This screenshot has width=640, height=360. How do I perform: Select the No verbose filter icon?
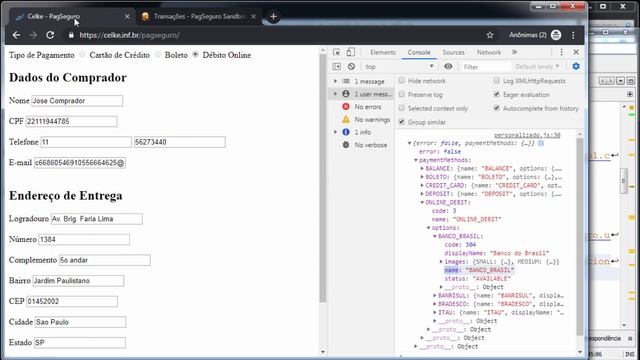pos(346,145)
